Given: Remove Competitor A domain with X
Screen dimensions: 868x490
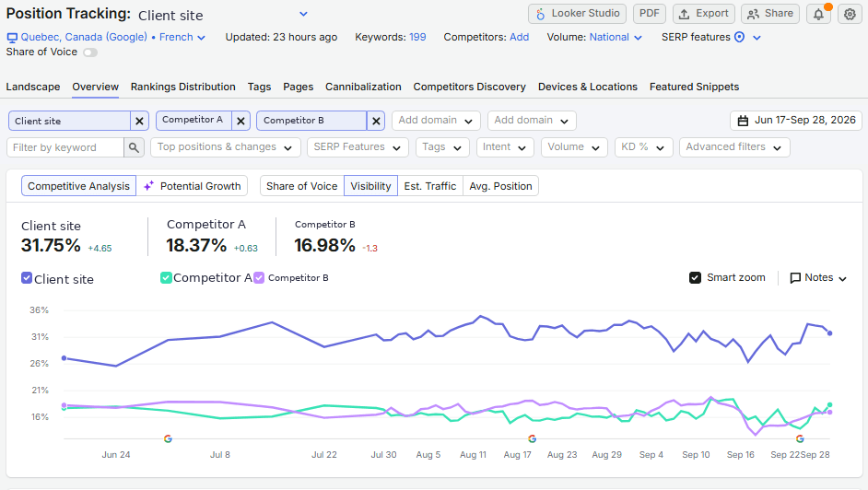Looking at the screenshot, I should point(240,121).
